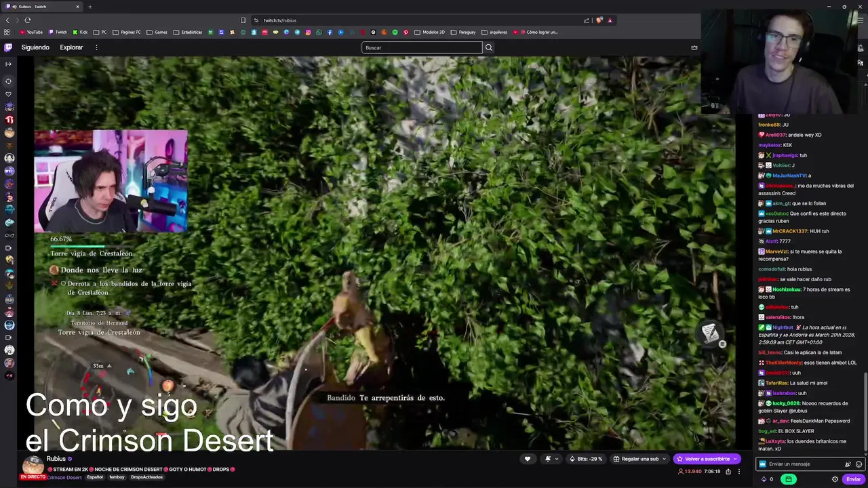
Task: Open the Crimson Desert category link
Action: pos(64,477)
